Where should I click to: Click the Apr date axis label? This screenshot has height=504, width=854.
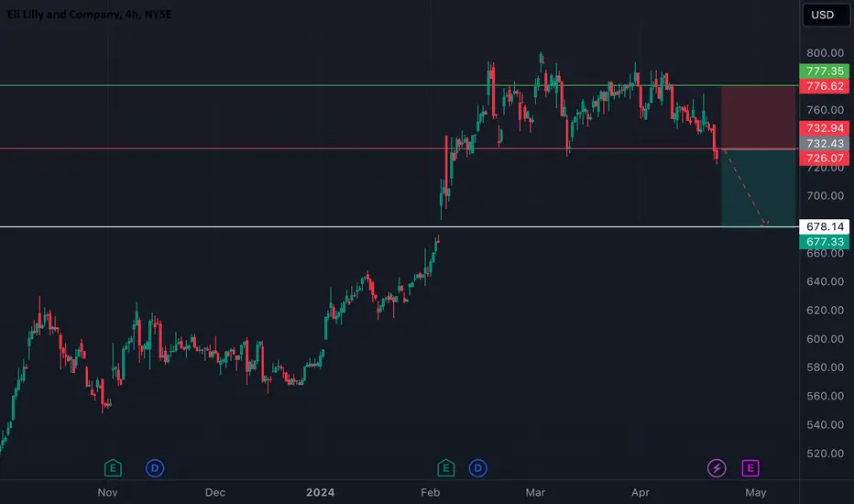[640, 493]
